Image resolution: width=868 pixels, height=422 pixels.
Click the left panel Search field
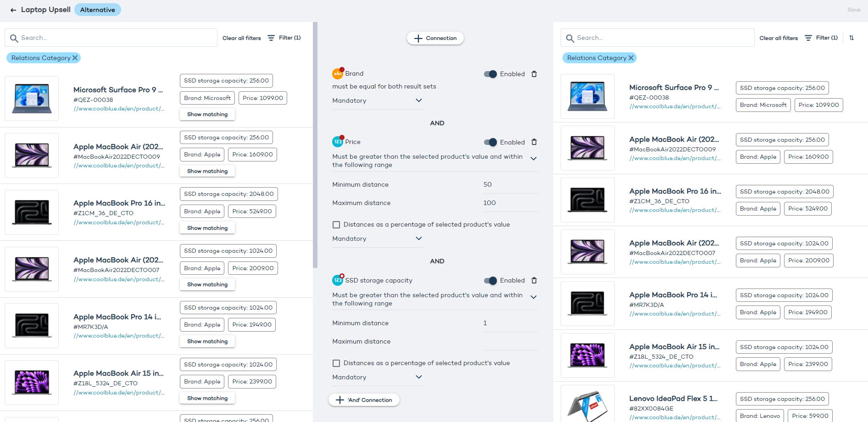pyautogui.click(x=115, y=38)
